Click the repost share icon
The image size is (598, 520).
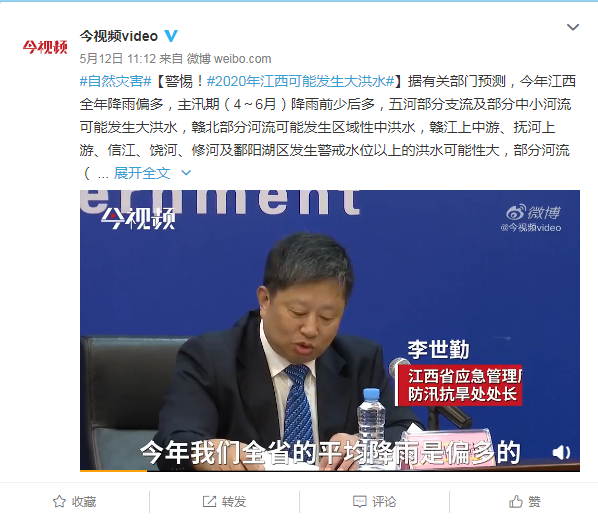click(x=209, y=501)
